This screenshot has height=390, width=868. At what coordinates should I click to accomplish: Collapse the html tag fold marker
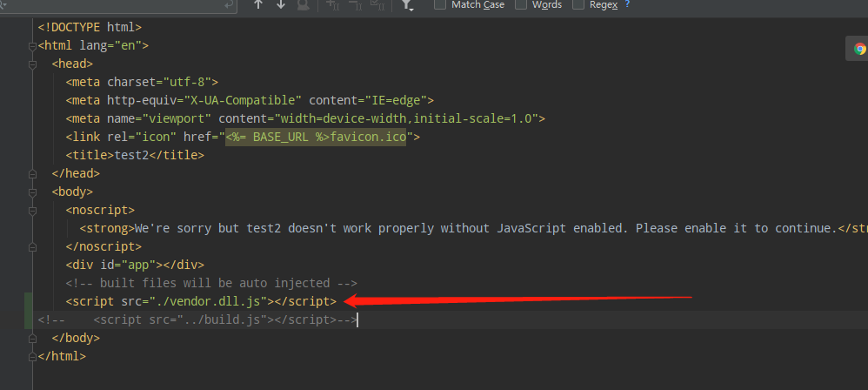pyautogui.click(x=33, y=46)
